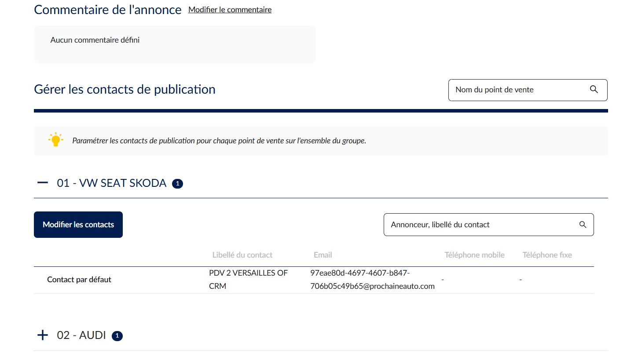Expand the 02 - AUDI section via plus icon
The height and width of the screenshot is (364, 638).
pyautogui.click(x=43, y=335)
